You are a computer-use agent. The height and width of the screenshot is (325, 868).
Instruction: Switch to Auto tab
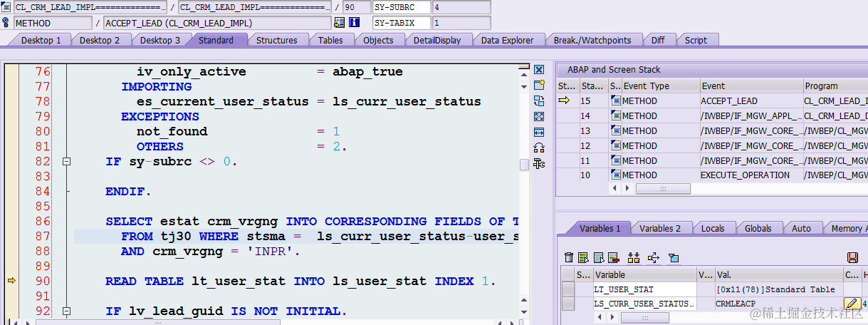tap(801, 228)
